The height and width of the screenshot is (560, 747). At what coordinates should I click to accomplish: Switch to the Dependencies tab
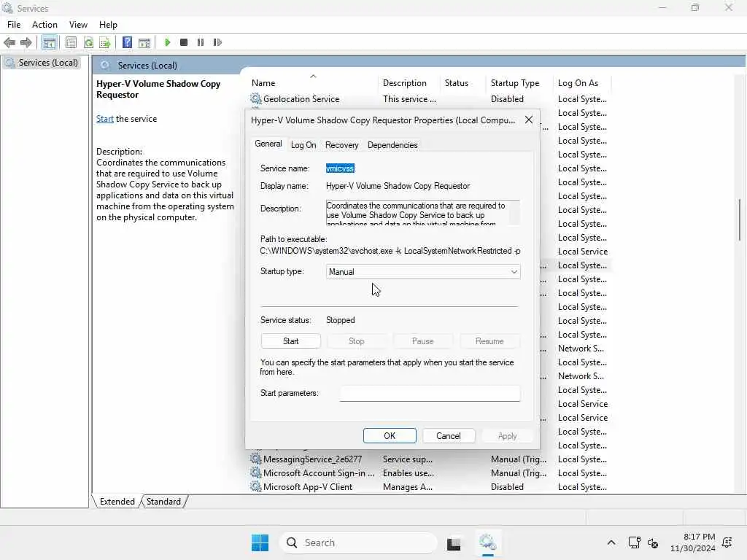coord(392,145)
